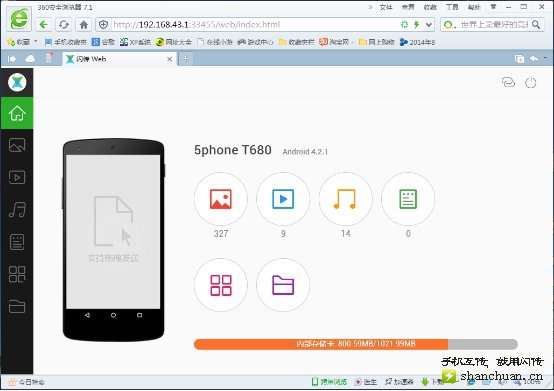The image size is (554, 391).
Task: Open the File menu in browser
Action: point(386,7)
